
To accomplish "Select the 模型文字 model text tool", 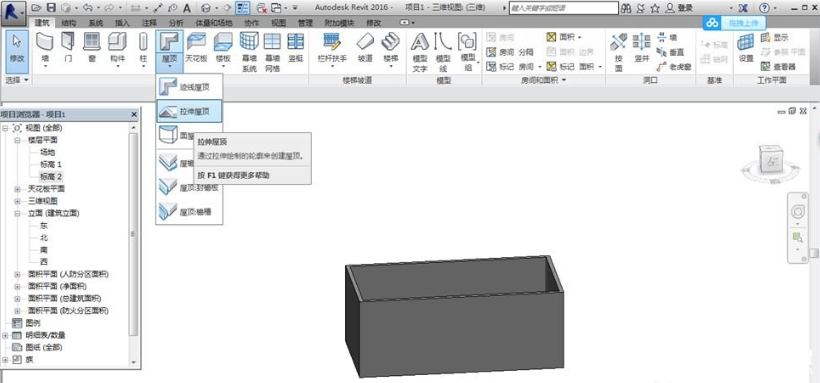I will coord(420,52).
